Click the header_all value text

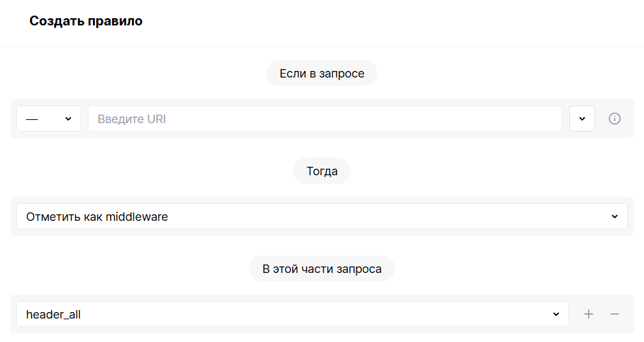tap(53, 315)
